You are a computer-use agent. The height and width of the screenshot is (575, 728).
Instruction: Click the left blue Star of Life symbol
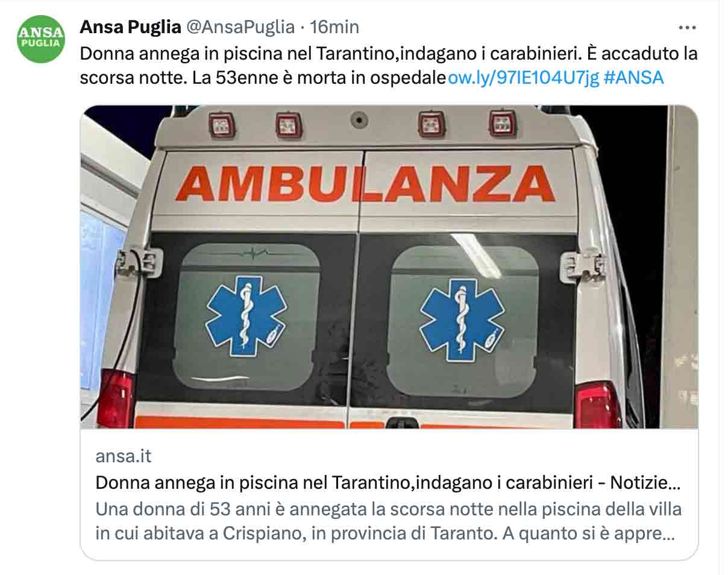pyautogui.click(x=246, y=316)
